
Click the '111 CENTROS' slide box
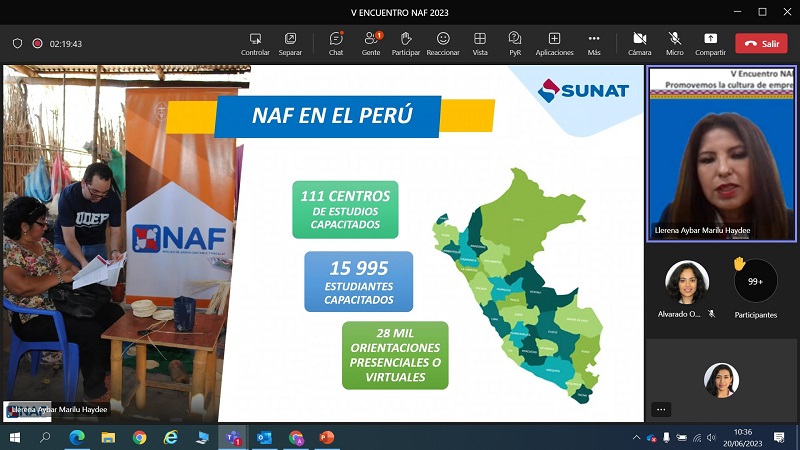(x=345, y=210)
